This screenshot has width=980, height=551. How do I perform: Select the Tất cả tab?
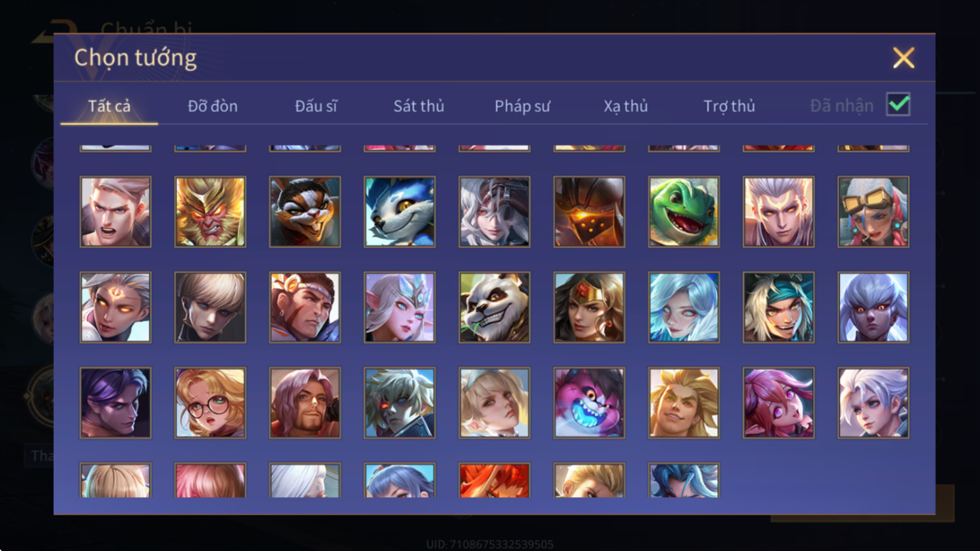tap(109, 106)
